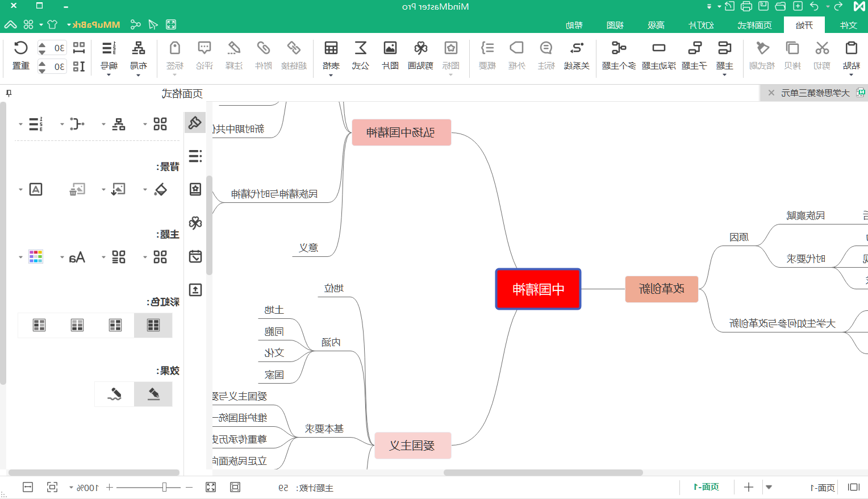Click the horizontal scrollbar under the canvas
The image size is (868, 499).
(x=543, y=472)
